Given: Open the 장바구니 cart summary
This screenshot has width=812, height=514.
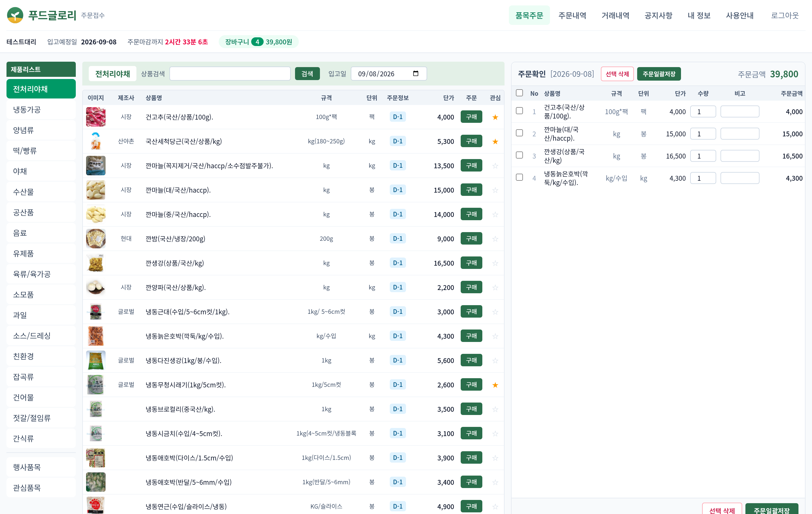Looking at the screenshot, I should point(259,42).
